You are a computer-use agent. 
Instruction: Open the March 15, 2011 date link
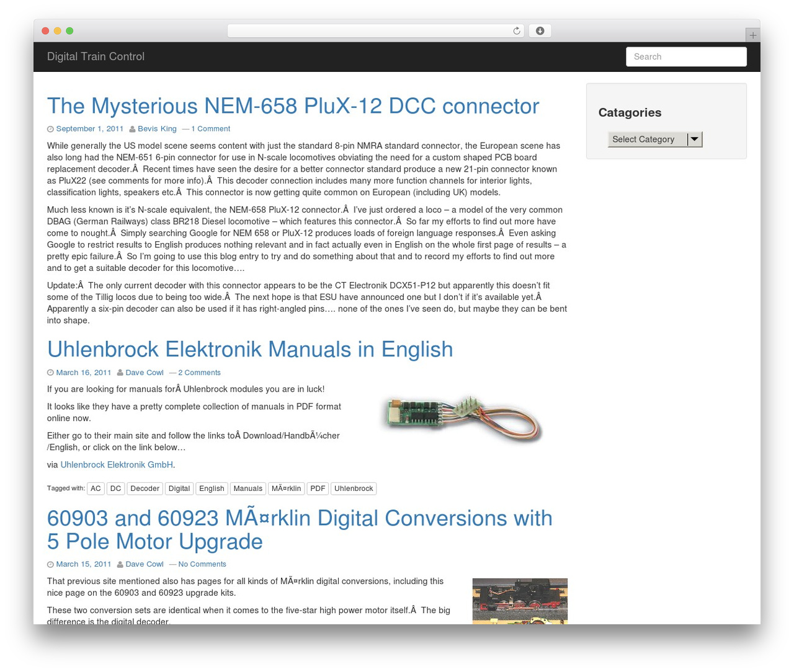coord(84,564)
